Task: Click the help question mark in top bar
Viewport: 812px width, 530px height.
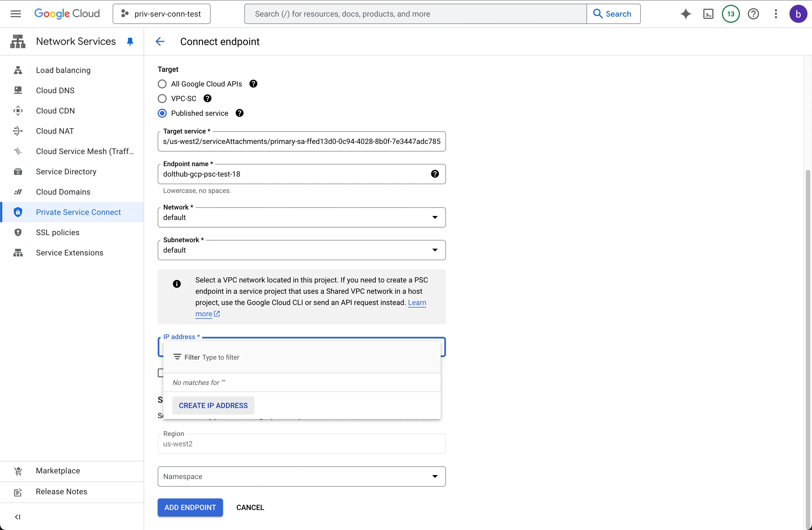Action: point(753,14)
